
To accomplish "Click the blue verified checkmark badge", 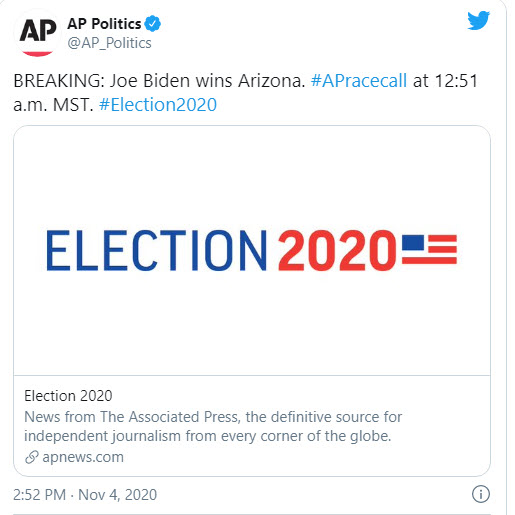I will (x=153, y=23).
